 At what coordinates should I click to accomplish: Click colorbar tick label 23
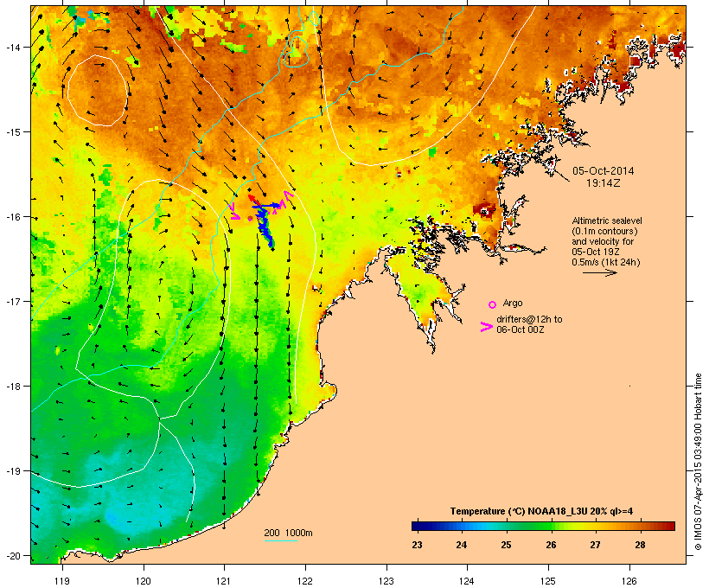click(x=417, y=545)
